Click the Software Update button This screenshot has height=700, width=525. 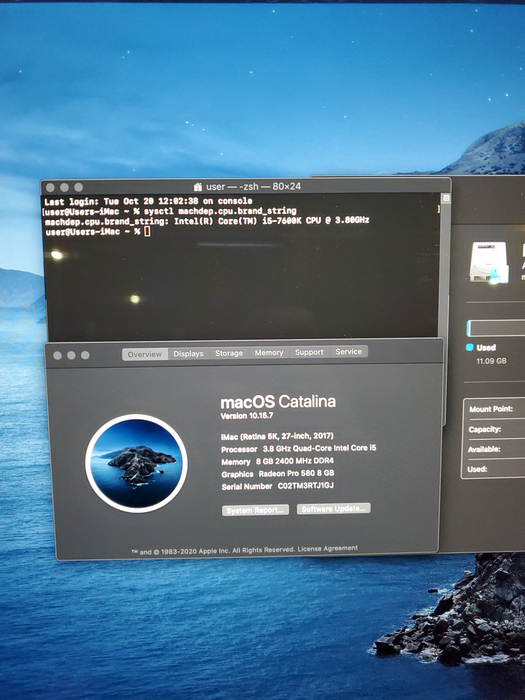coord(333,509)
